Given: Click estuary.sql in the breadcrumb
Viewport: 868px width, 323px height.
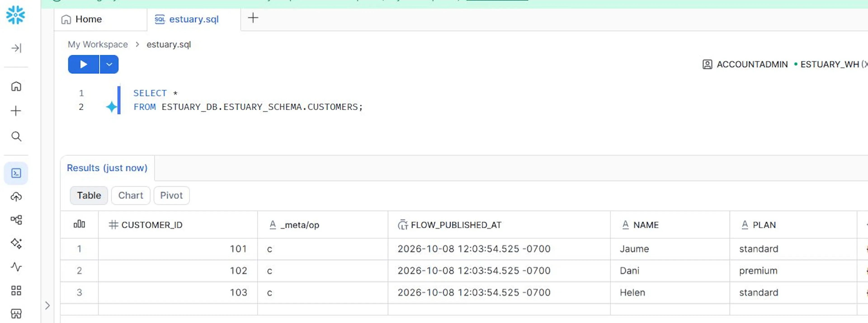Looking at the screenshot, I should point(169,45).
